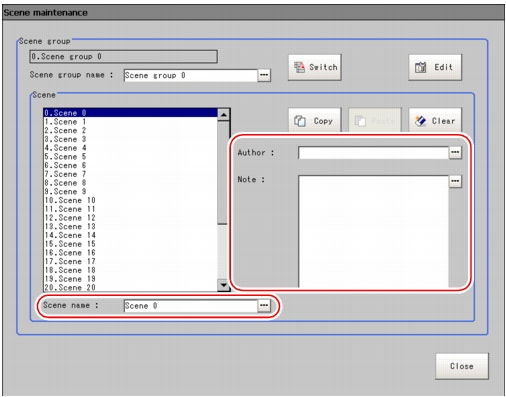Click the Scene name input field
This screenshot has width=506, height=397.
[x=191, y=306]
